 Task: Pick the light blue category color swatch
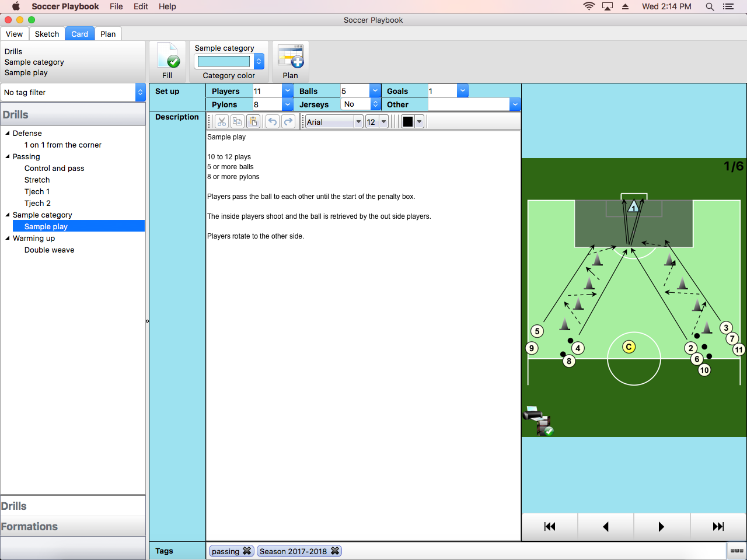coord(224,61)
